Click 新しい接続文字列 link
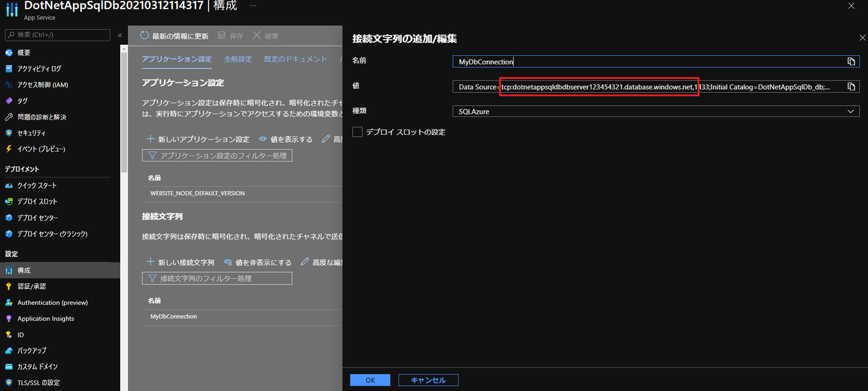 [180, 262]
